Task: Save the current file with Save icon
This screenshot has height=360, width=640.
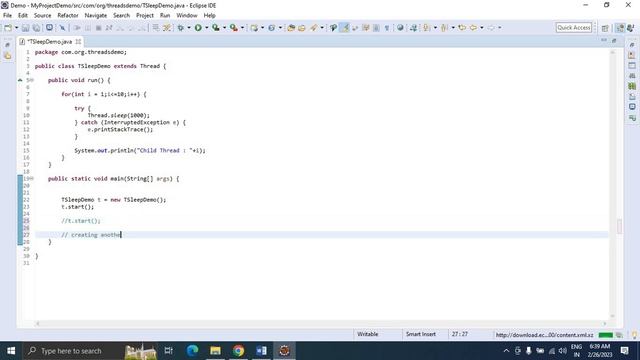Action: click(x=25, y=28)
